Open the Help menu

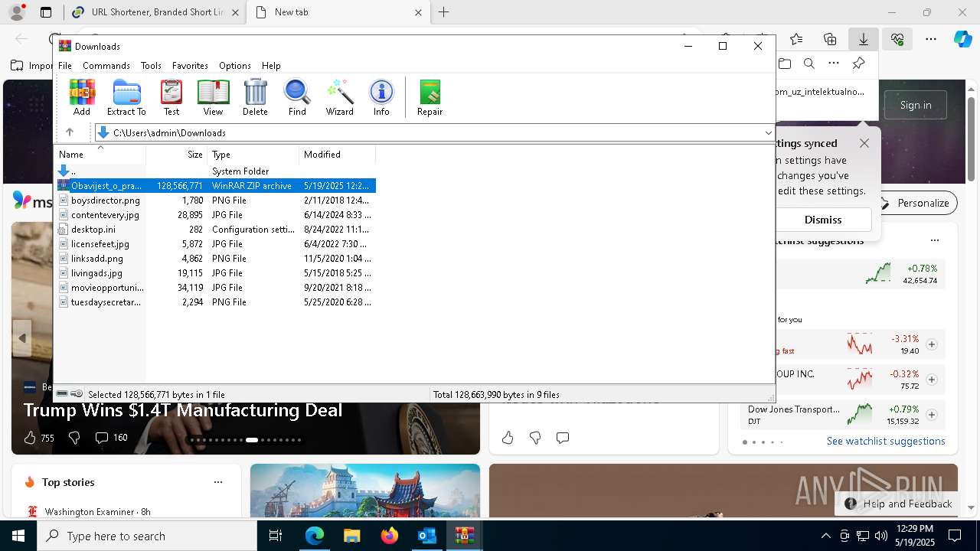coord(271,66)
